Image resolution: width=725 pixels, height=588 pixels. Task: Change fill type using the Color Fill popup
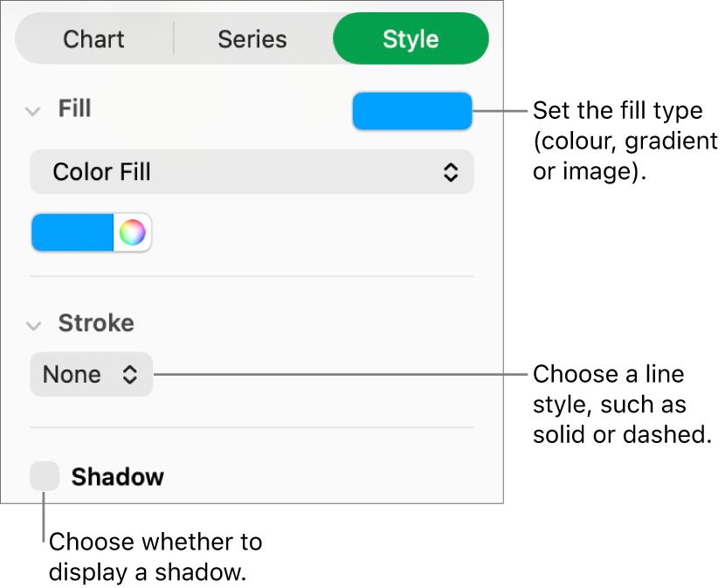[252, 171]
